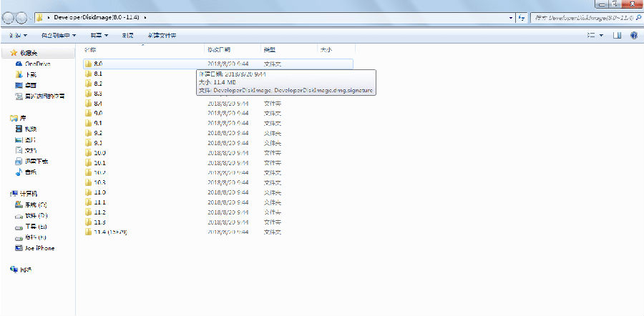Click the back navigation arrow
The image size is (644, 316).
click(x=8, y=18)
